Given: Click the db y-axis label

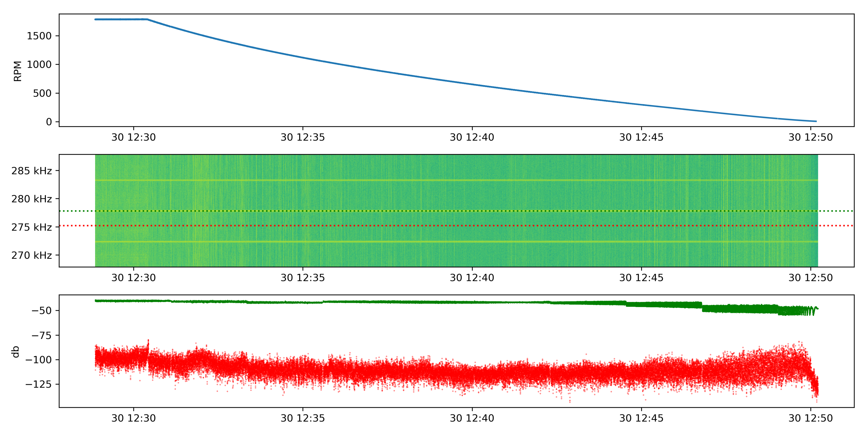Looking at the screenshot, I should point(15,352).
